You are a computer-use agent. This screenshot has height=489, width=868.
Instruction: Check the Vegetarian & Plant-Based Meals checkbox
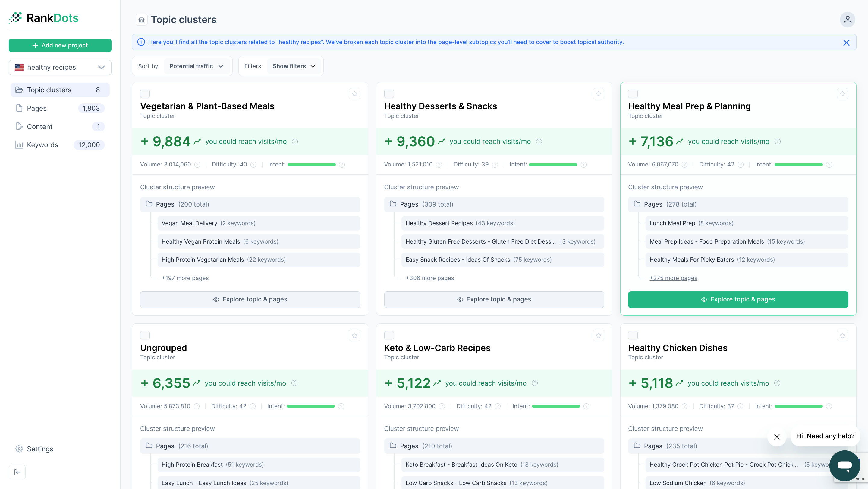pyautogui.click(x=145, y=94)
